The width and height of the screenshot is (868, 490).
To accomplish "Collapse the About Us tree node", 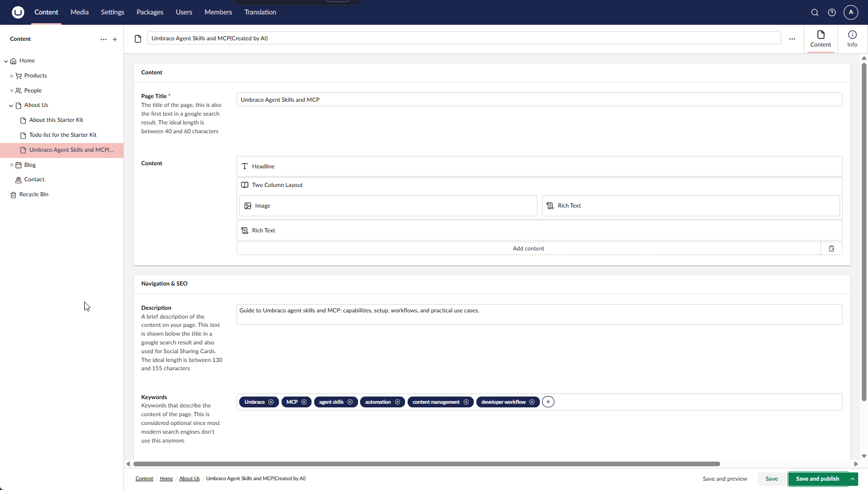I will pyautogui.click(x=11, y=105).
